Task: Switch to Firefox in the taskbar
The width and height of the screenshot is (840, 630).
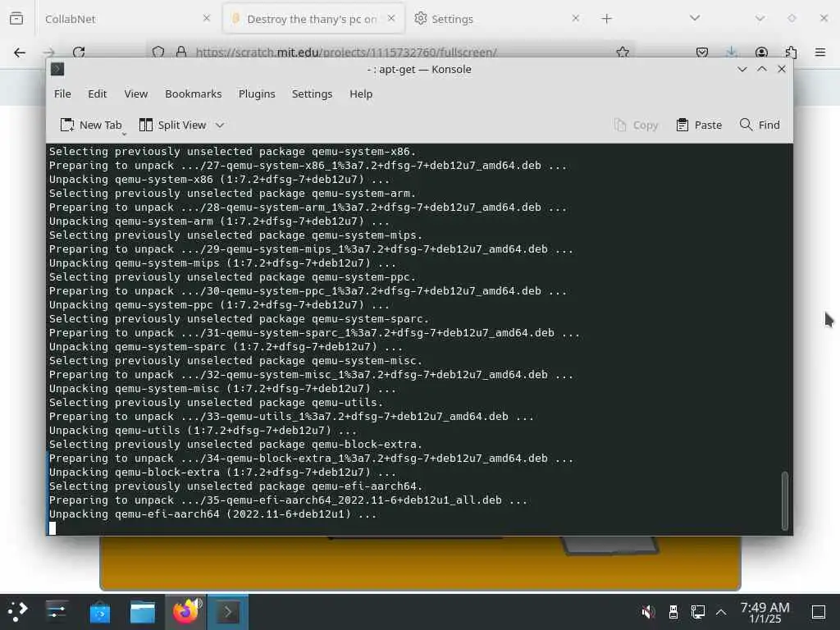Action: tap(185, 611)
